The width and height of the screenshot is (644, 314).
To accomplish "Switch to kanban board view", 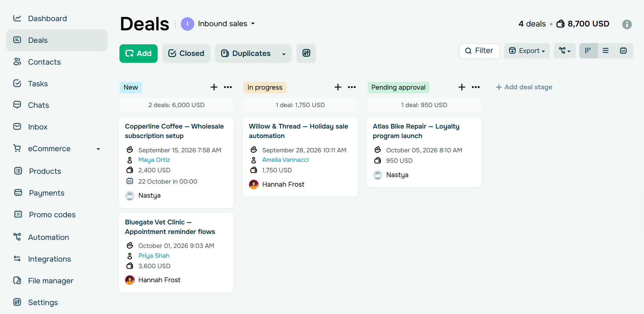I will click(588, 51).
